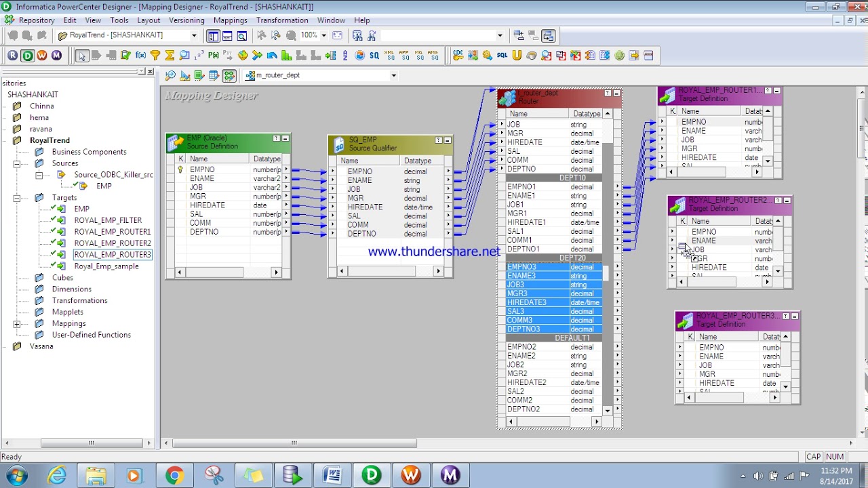Click the DEPT20 group header in router
Image resolution: width=868 pixels, height=488 pixels.
553,258
